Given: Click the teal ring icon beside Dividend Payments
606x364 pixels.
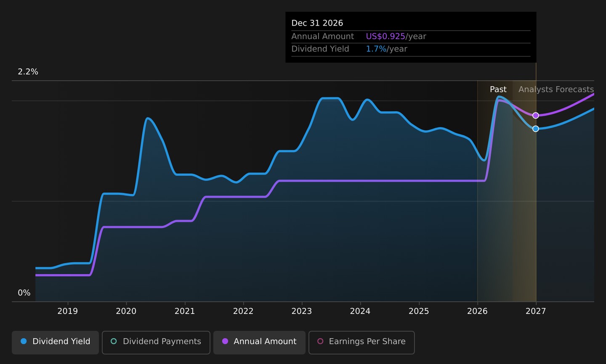Looking at the screenshot, I should [114, 341].
